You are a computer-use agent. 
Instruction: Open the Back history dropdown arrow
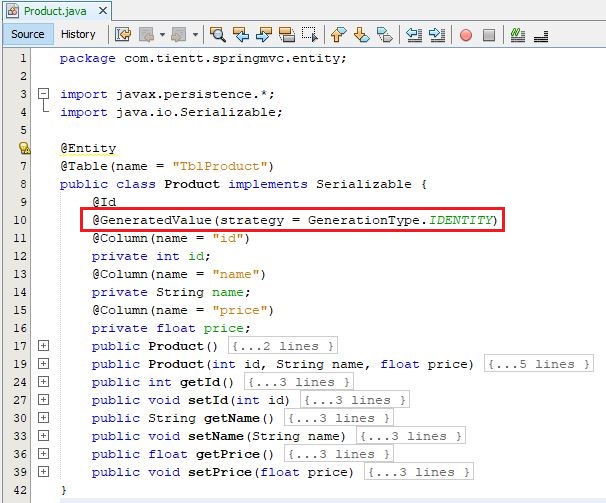pyautogui.click(x=162, y=35)
